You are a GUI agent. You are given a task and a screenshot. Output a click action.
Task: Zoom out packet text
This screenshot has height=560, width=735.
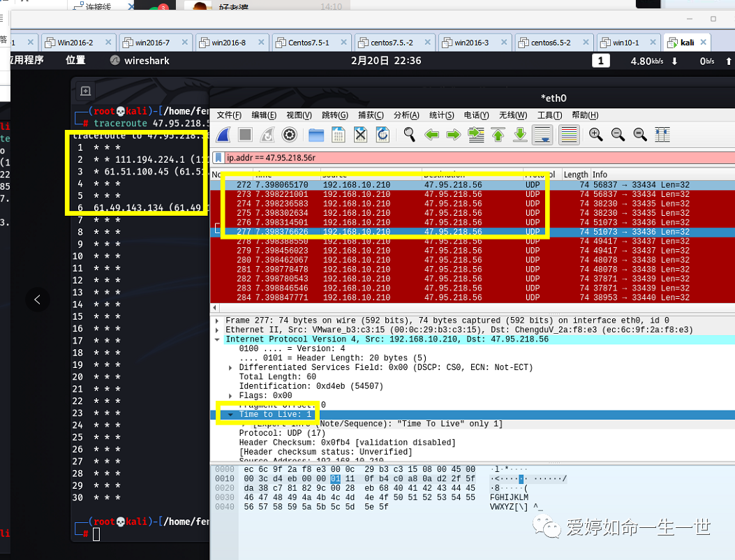click(x=618, y=135)
